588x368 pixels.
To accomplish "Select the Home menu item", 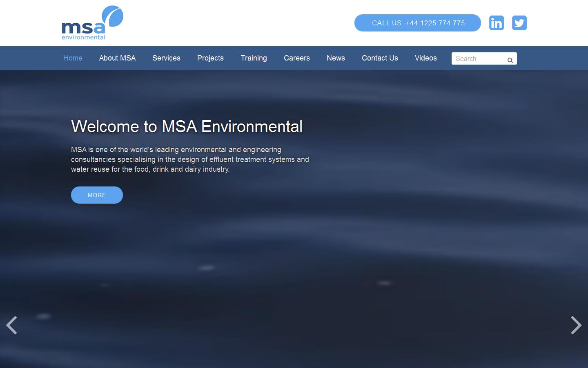I will (x=73, y=58).
